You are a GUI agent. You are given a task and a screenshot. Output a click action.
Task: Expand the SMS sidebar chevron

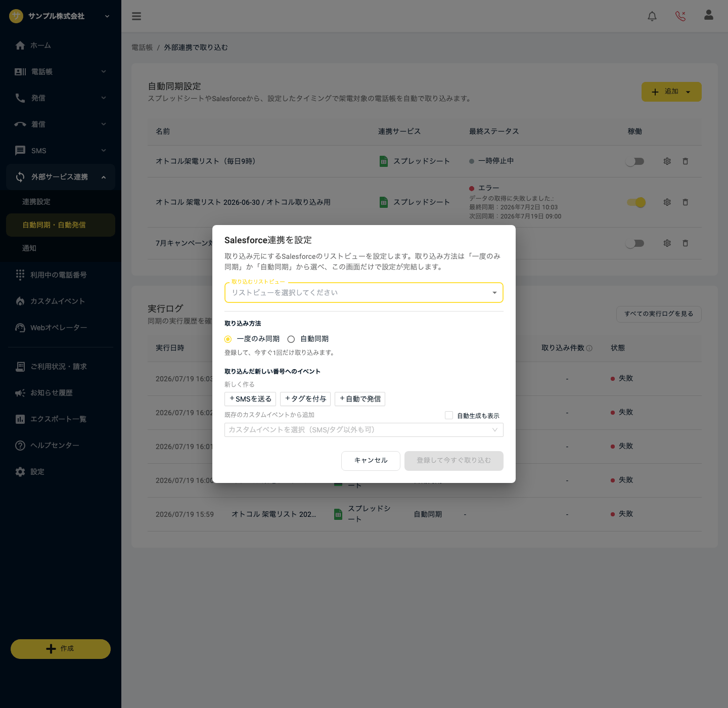(x=104, y=151)
